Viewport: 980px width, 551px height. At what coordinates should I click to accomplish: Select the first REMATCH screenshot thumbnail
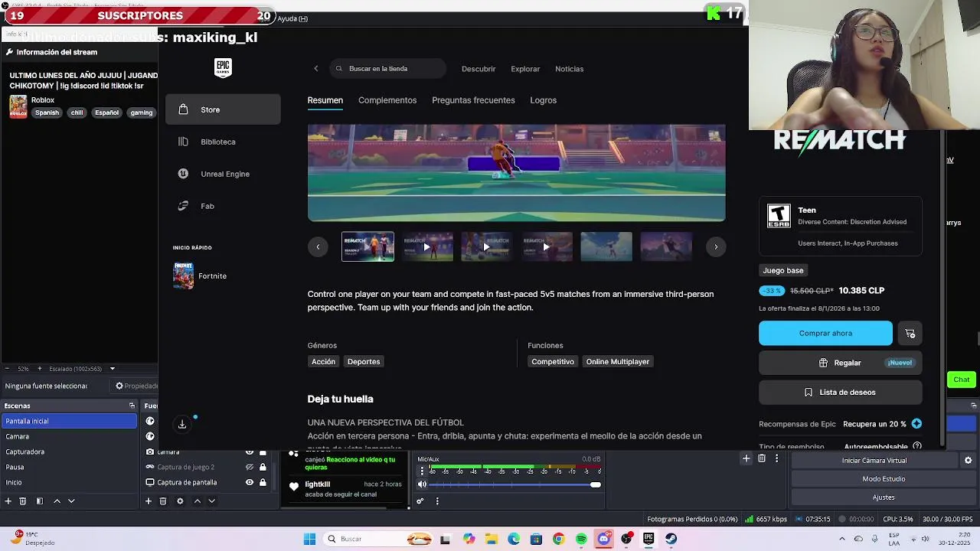tap(367, 246)
